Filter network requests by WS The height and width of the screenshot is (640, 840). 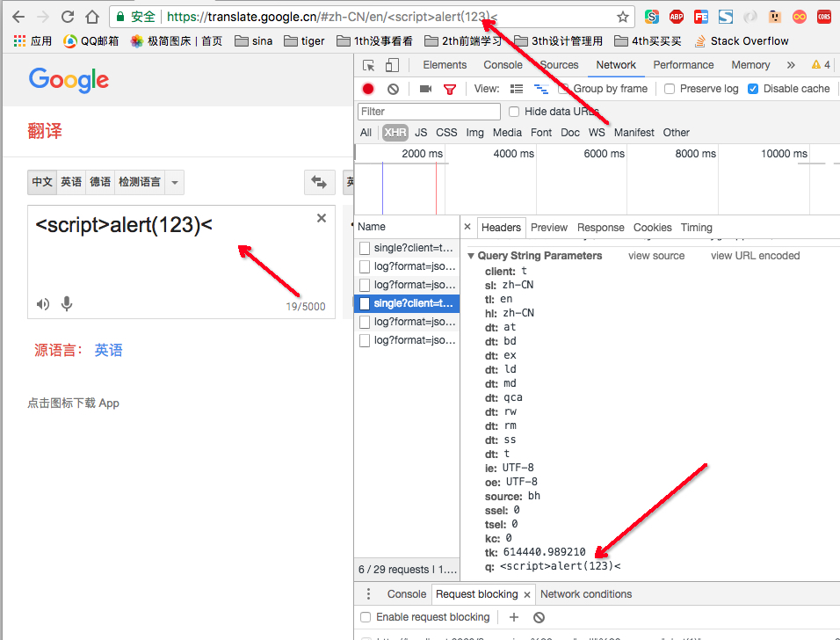pos(597,133)
